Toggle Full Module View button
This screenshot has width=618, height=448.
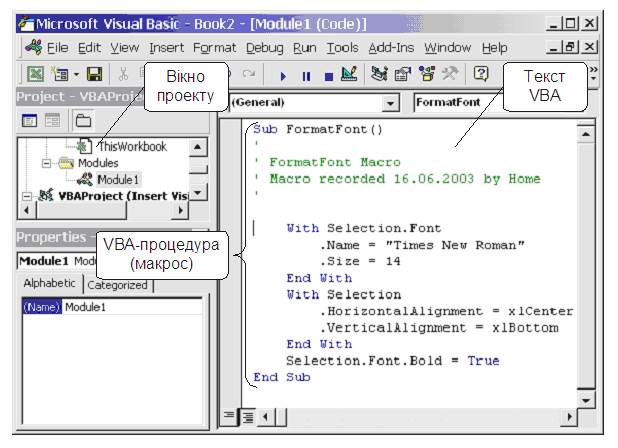(247, 416)
